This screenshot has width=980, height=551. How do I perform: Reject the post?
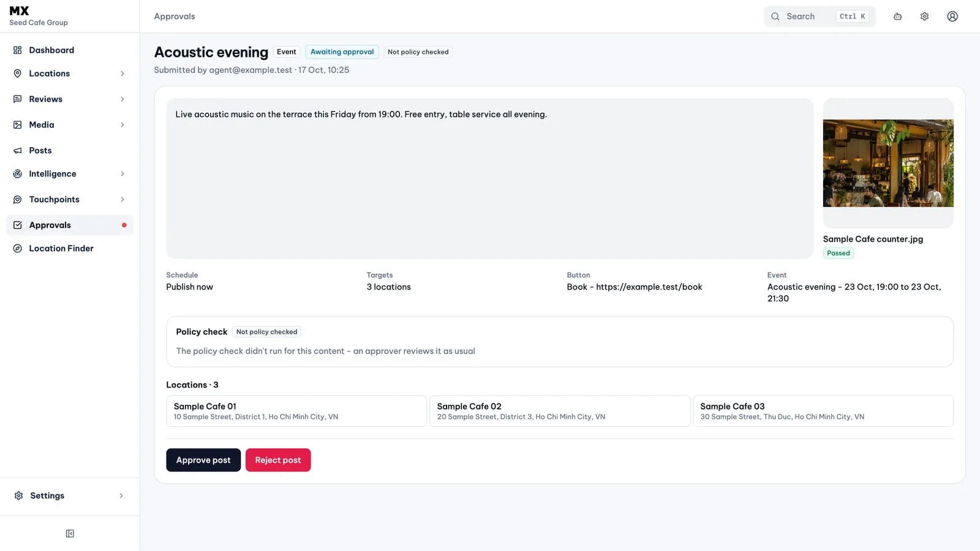point(278,460)
